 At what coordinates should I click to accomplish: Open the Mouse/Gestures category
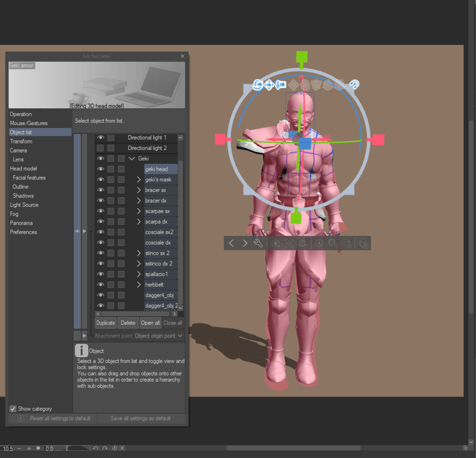[x=29, y=123]
